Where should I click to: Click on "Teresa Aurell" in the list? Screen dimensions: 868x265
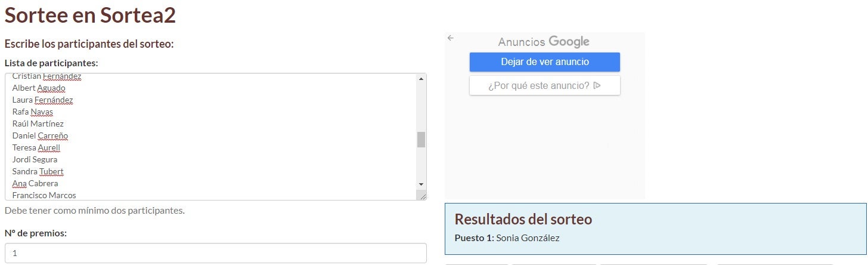click(x=36, y=147)
